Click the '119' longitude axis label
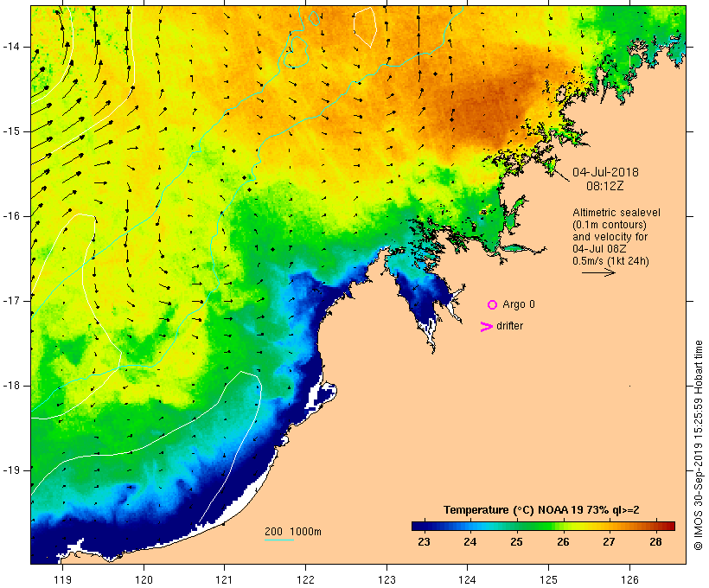 click(62, 579)
